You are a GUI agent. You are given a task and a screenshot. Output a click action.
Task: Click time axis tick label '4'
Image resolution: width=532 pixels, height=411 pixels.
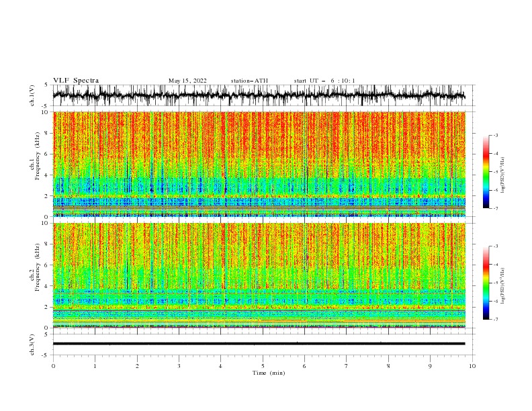(x=221, y=366)
